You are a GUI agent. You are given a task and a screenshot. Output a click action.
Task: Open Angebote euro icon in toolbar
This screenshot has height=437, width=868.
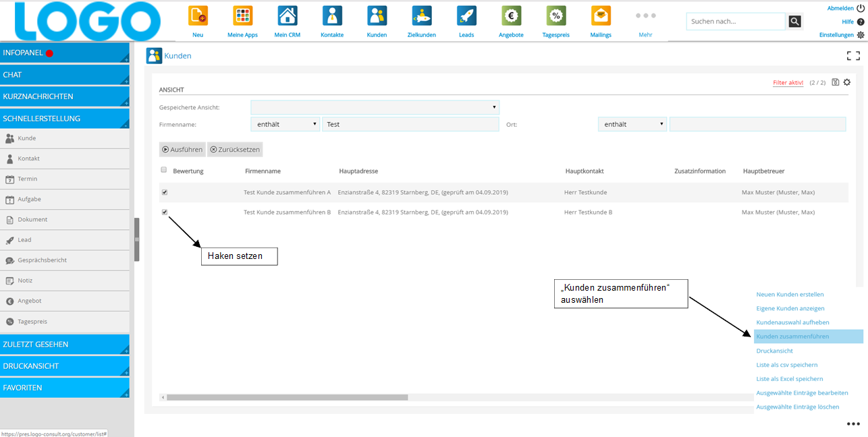[511, 16]
